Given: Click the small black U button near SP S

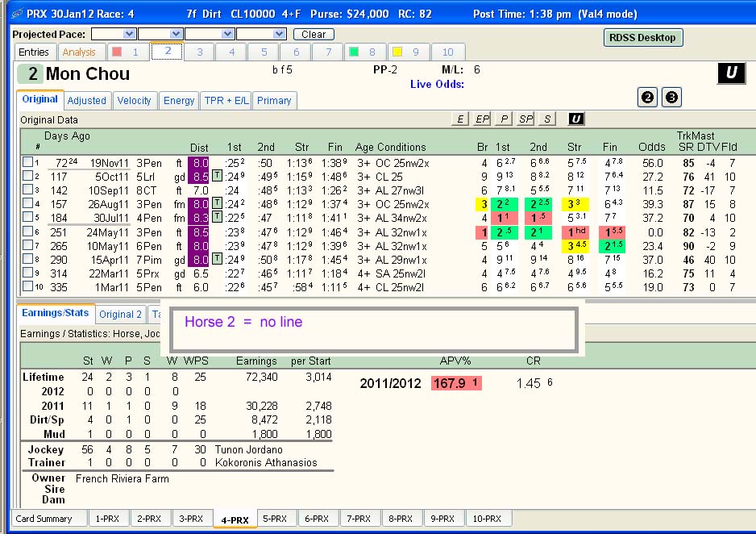Looking at the screenshot, I should [575, 119].
